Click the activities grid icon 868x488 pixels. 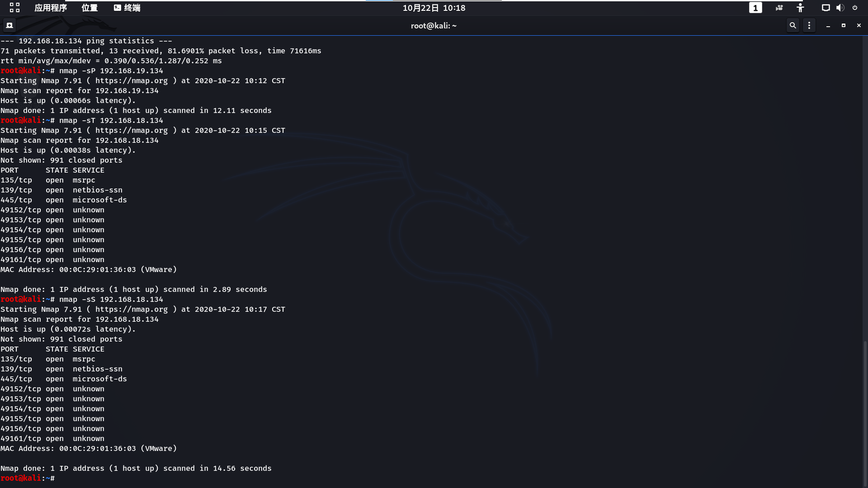pos(14,8)
